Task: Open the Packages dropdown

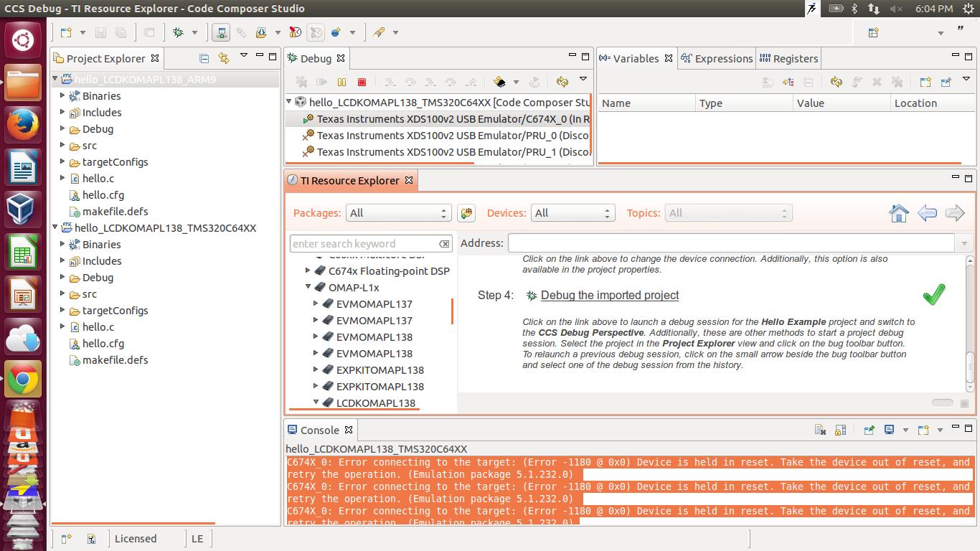Action: pyautogui.click(x=398, y=213)
